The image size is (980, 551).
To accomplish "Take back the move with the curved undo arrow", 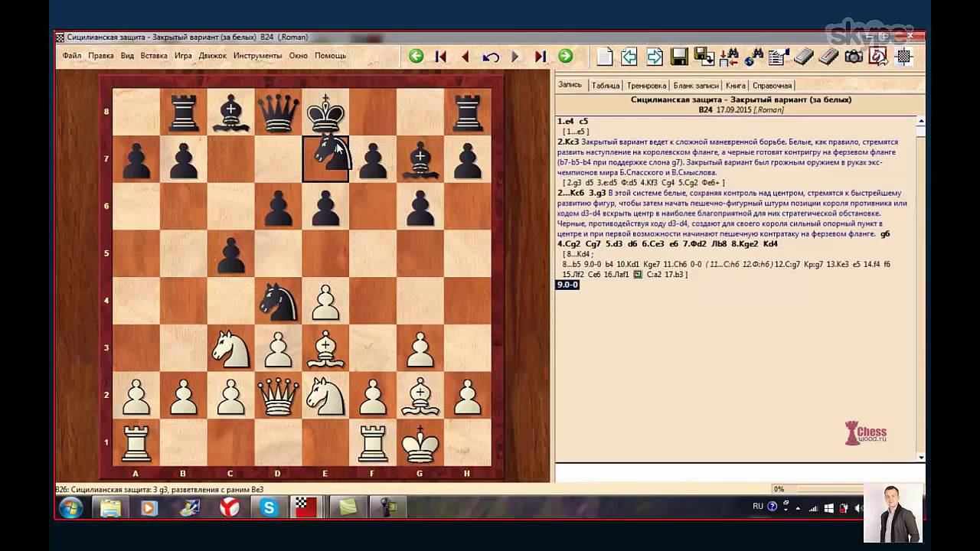I will pyautogui.click(x=491, y=56).
